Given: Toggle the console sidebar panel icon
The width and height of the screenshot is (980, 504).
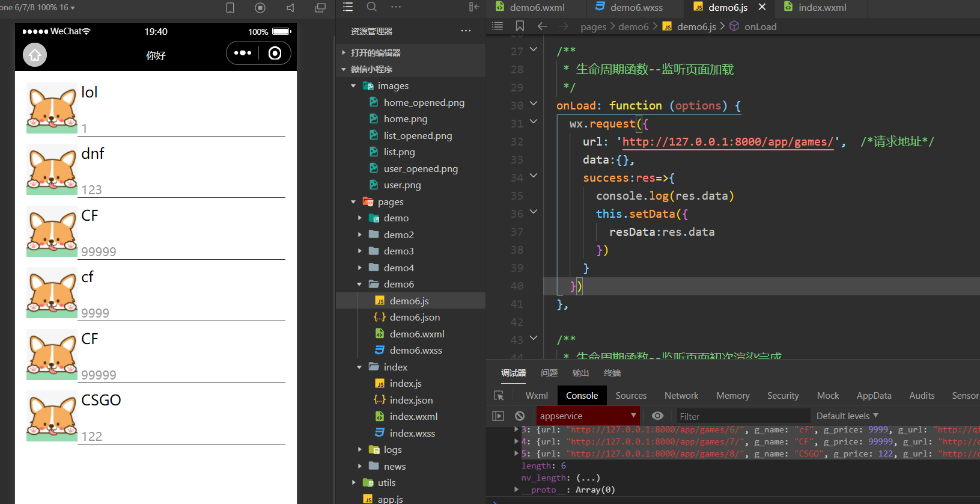Looking at the screenshot, I should click(498, 416).
